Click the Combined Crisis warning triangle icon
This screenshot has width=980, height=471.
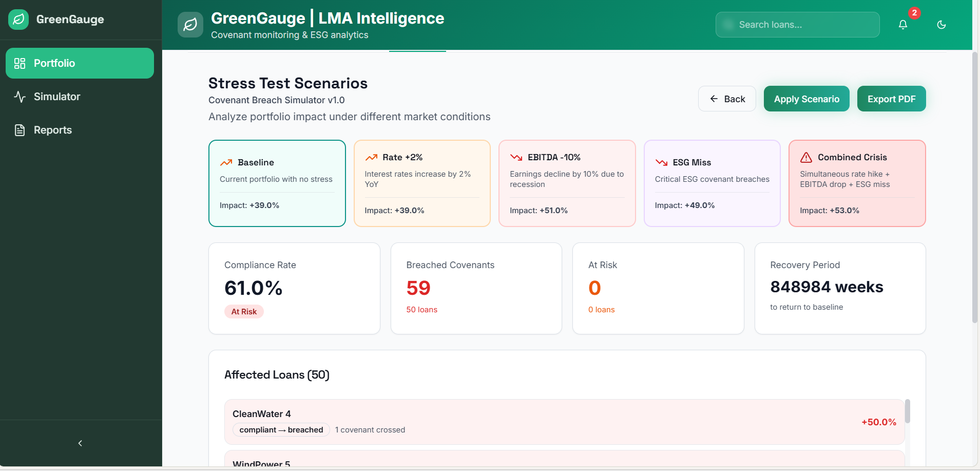coord(806,157)
